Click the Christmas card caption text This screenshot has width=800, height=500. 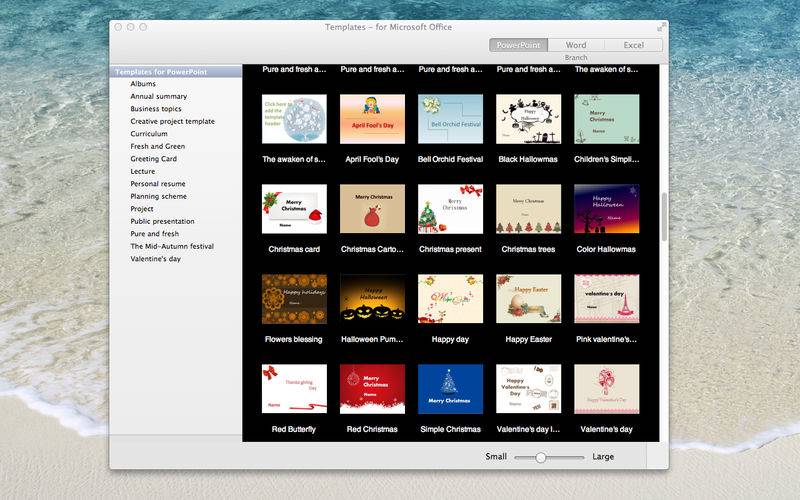click(x=294, y=249)
